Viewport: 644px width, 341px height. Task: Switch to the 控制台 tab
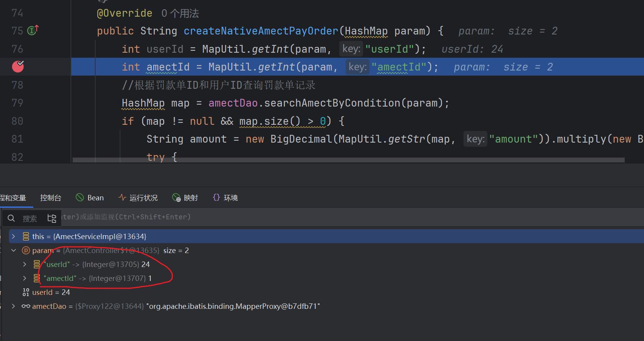point(51,198)
